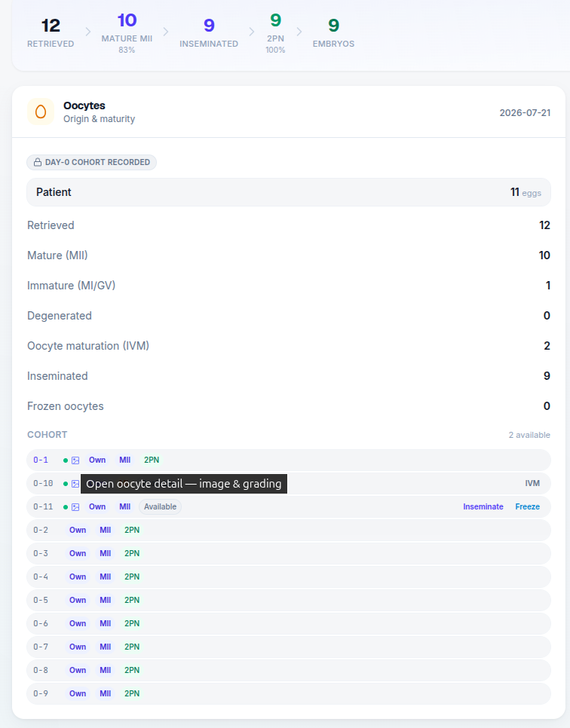
Task: Select cohort row O-7
Action: [x=289, y=647]
